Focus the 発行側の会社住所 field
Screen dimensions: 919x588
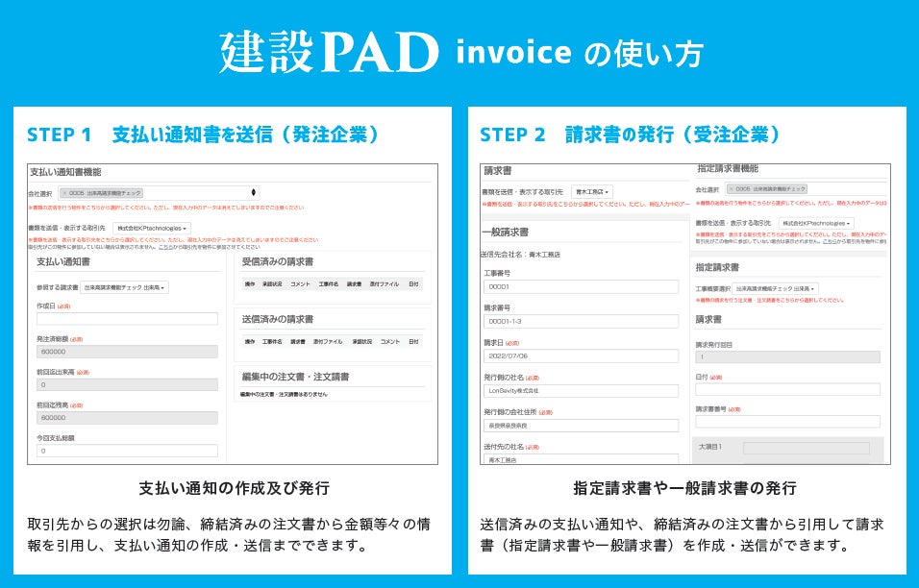point(581,426)
